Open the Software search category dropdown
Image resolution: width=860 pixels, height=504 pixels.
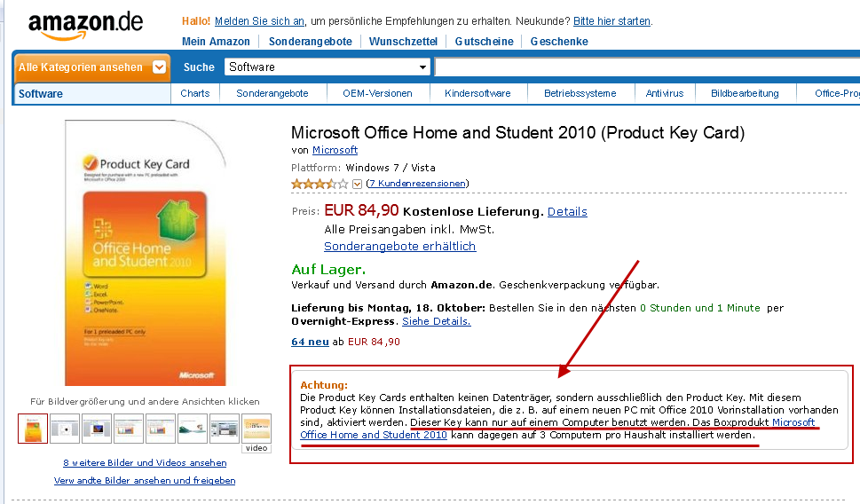tap(327, 67)
